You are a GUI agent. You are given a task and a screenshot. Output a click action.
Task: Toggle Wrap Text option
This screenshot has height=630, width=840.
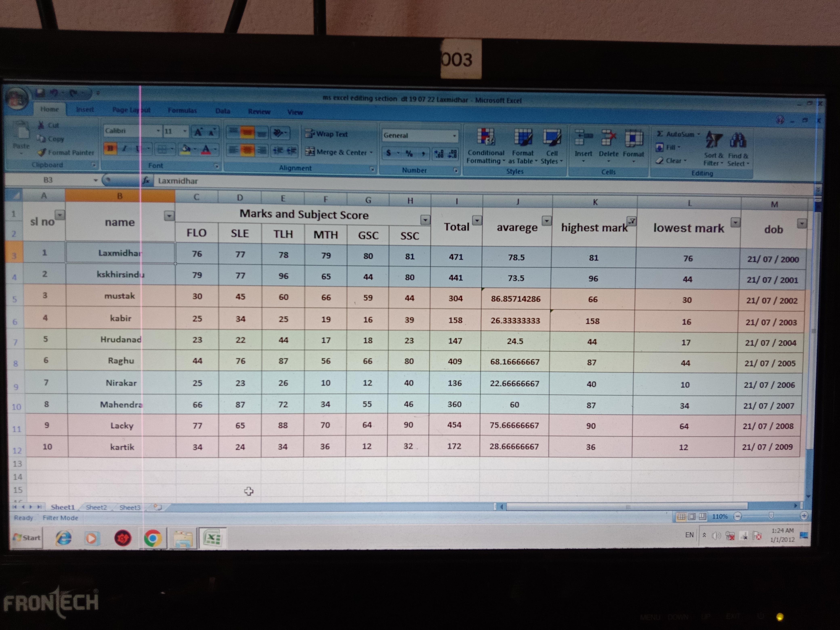(327, 134)
